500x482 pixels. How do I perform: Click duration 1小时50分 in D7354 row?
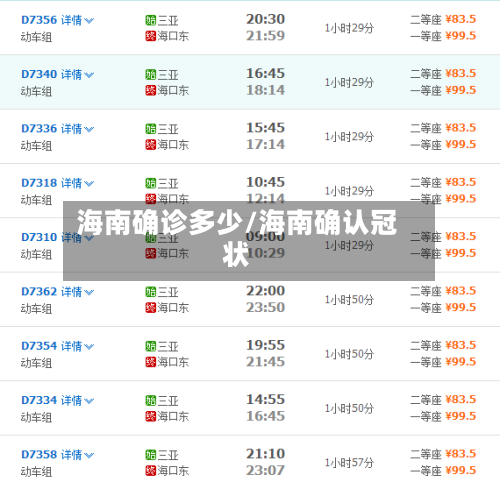tap(349, 354)
